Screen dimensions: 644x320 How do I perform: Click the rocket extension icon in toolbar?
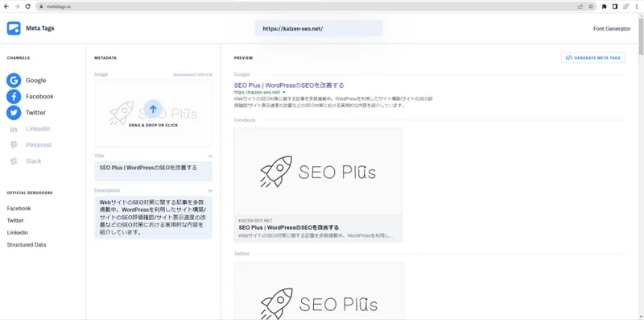(625, 6)
